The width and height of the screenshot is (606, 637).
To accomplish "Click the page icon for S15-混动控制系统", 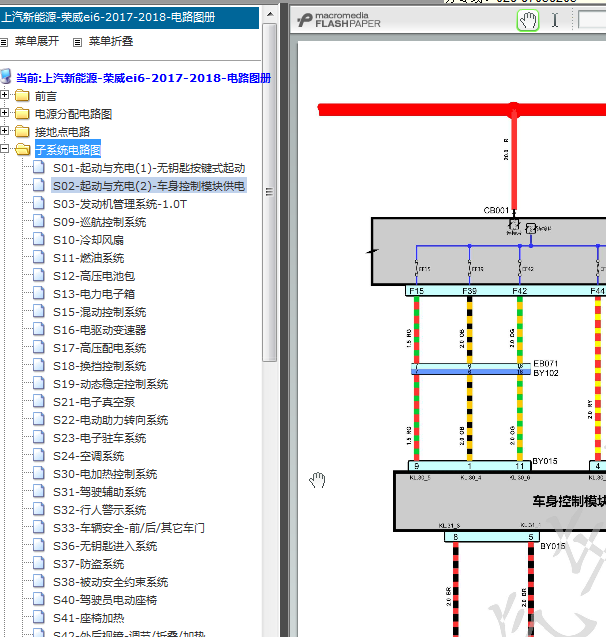I will tap(39, 311).
